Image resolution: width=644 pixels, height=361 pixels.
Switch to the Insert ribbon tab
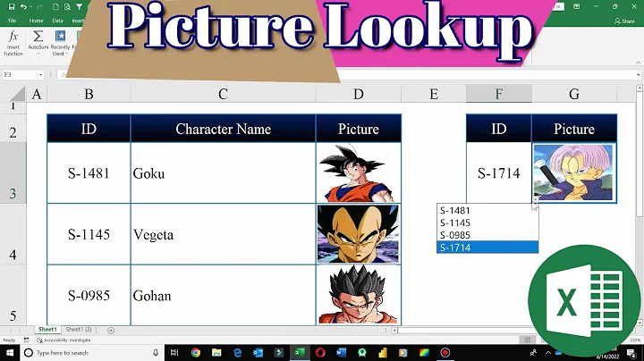(78, 21)
